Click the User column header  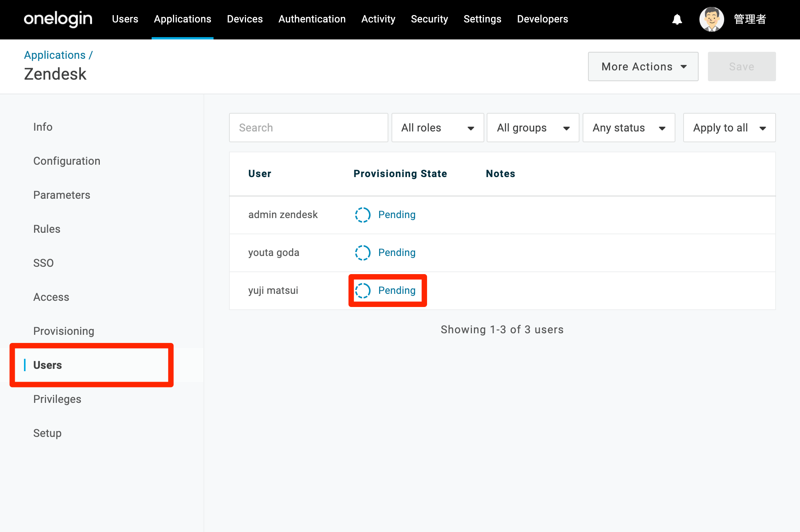point(260,174)
